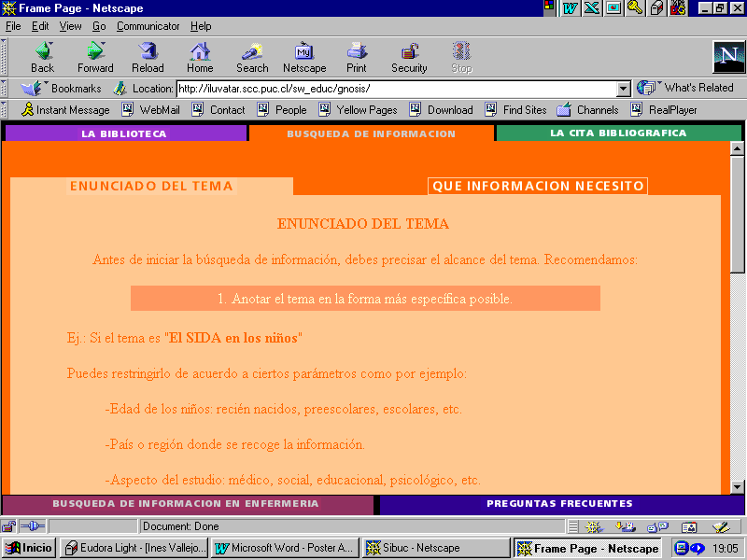Open the Security info icon
Viewport: 747px width, 560px height.
click(409, 55)
